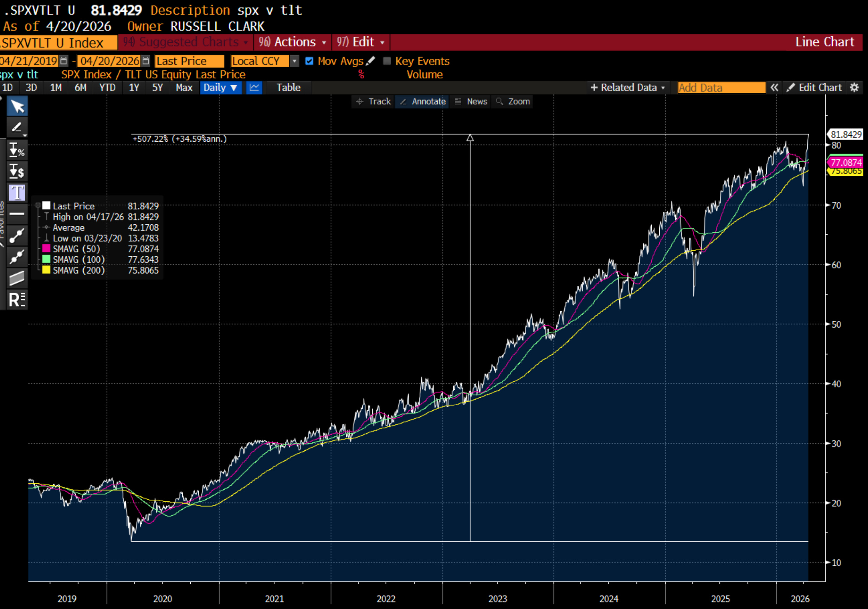
Task: Select the percent change measurement tool
Action: tap(17, 150)
